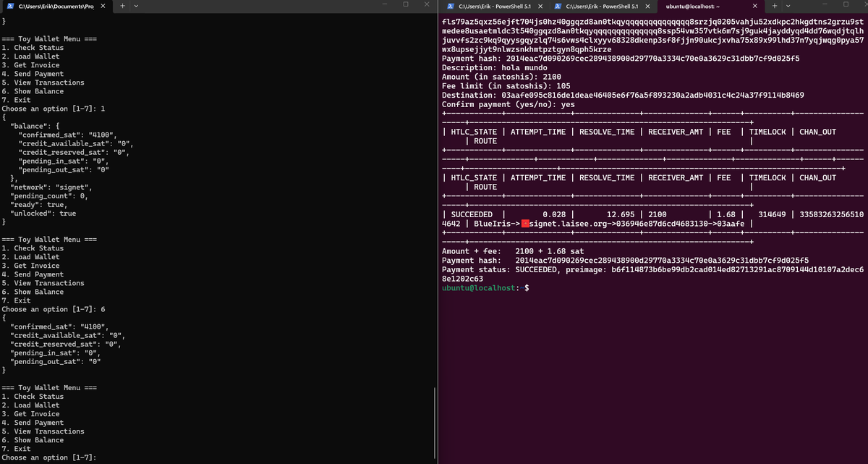Image resolution: width=868 pixels, height=464 pixels.
Task: Click the 314649 timelock value
Action: pyautogui.click(x=771, y=214)
